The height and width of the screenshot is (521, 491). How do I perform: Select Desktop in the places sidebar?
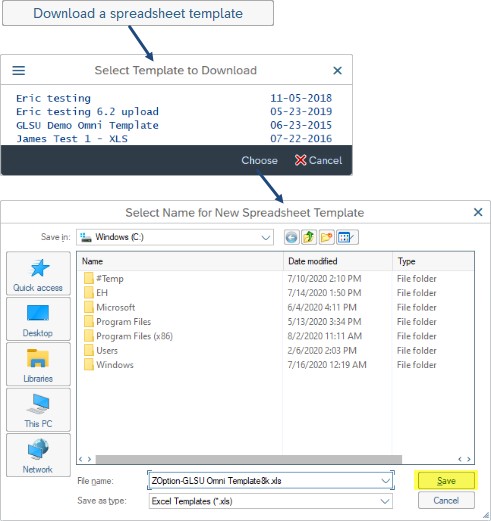click(x=38, y=319)
